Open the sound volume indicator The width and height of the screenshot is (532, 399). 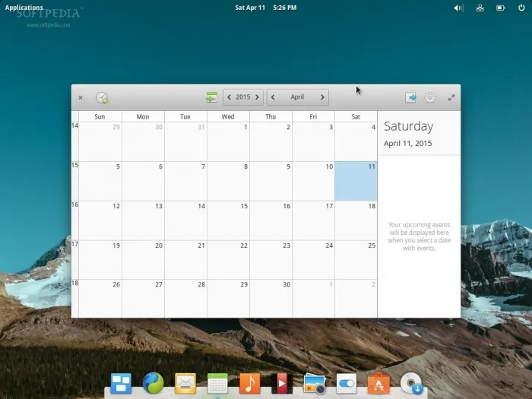459,8
